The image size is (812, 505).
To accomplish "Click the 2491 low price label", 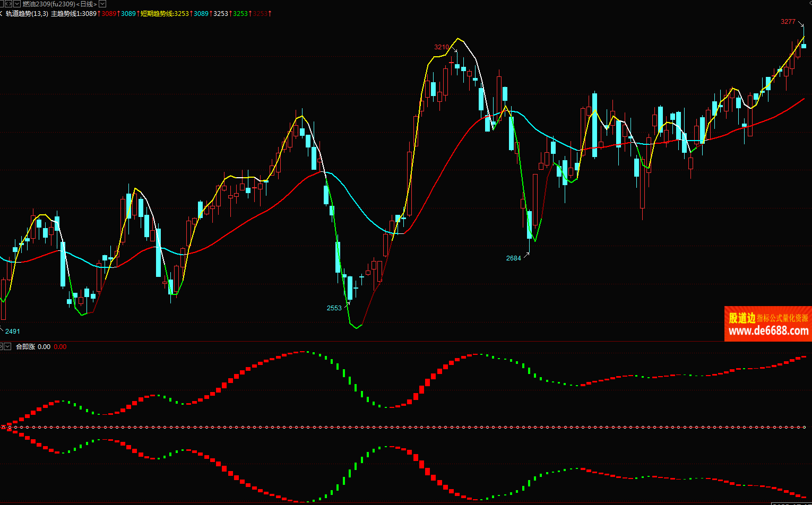I will 13,332.
